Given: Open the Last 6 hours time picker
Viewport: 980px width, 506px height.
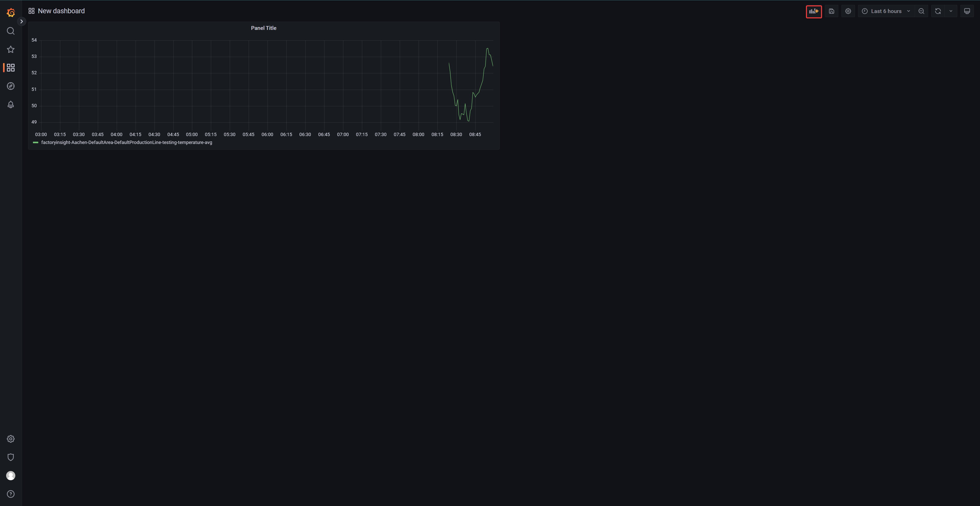Looking at the screenshot, I should point(886,11).
